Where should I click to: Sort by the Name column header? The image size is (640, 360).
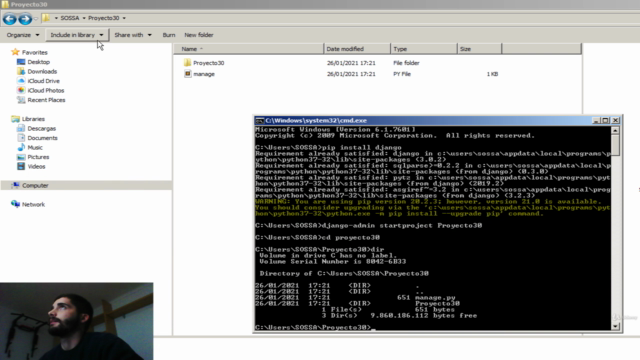point(249,49)
